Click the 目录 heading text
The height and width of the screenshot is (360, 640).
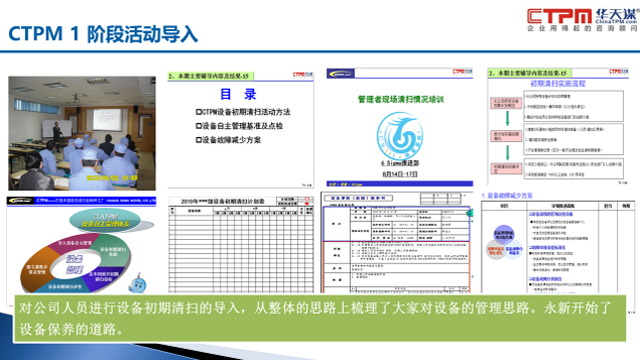(238, 94)
